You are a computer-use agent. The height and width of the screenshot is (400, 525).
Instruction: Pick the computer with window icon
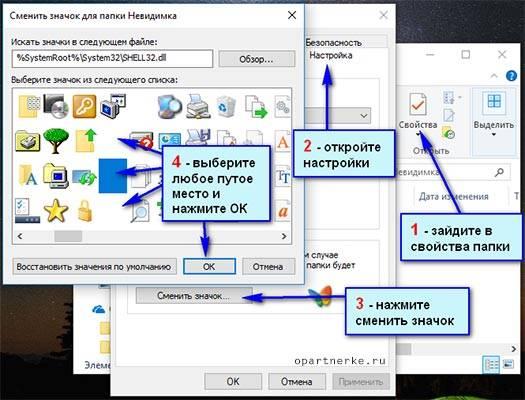click(x=113, y=106)
